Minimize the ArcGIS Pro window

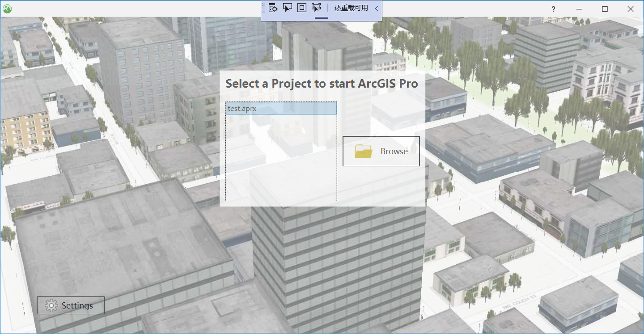click(579, 8)
